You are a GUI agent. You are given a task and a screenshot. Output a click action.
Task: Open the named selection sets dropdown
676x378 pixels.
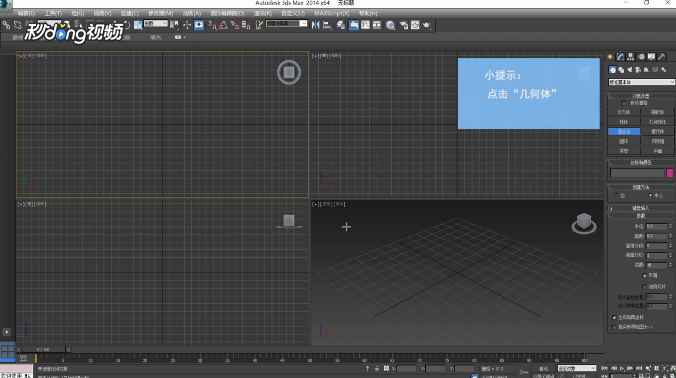tap(286, 24)
